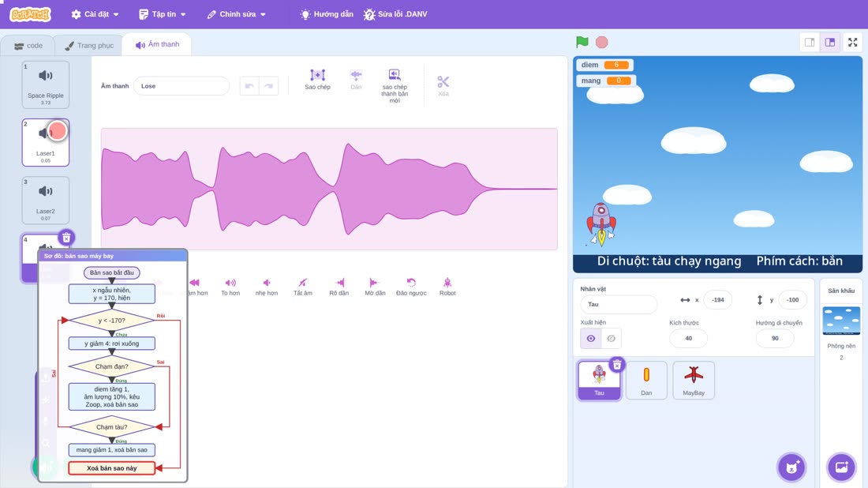Select the Dan sprite
The image size is (868, 488).
646,380
